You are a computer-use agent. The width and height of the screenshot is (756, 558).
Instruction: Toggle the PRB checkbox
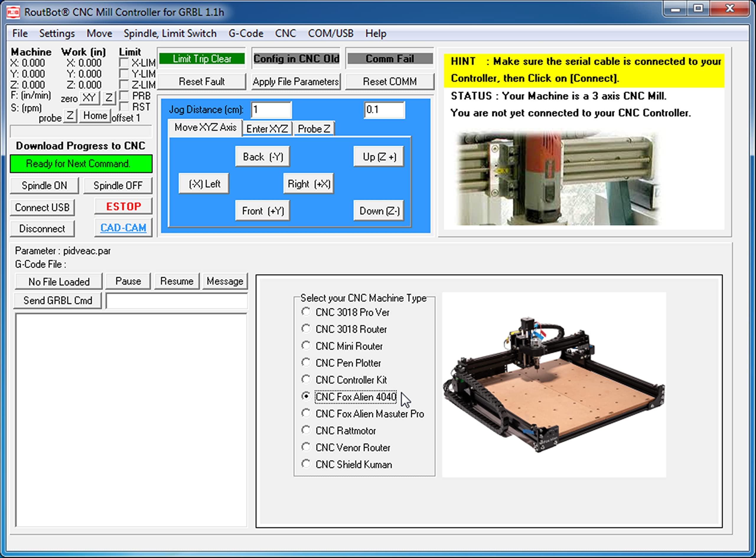click(124, 95)
